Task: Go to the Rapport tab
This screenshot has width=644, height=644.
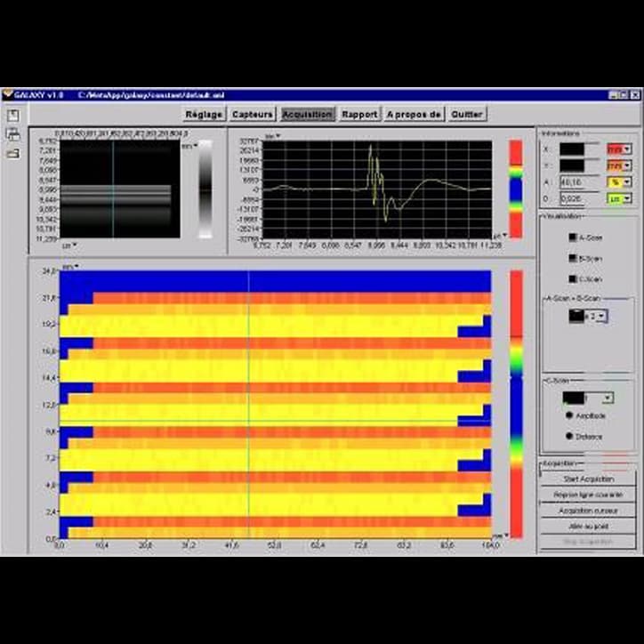Action: (x=359, y=114)
